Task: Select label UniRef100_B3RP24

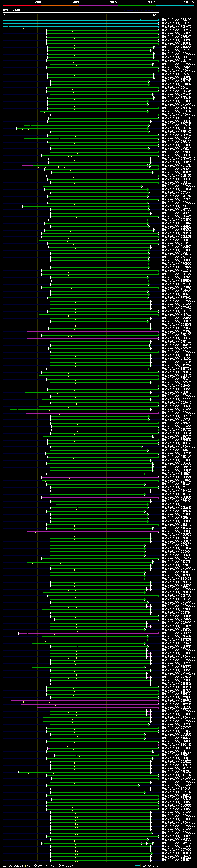Action: pos(177,755)
